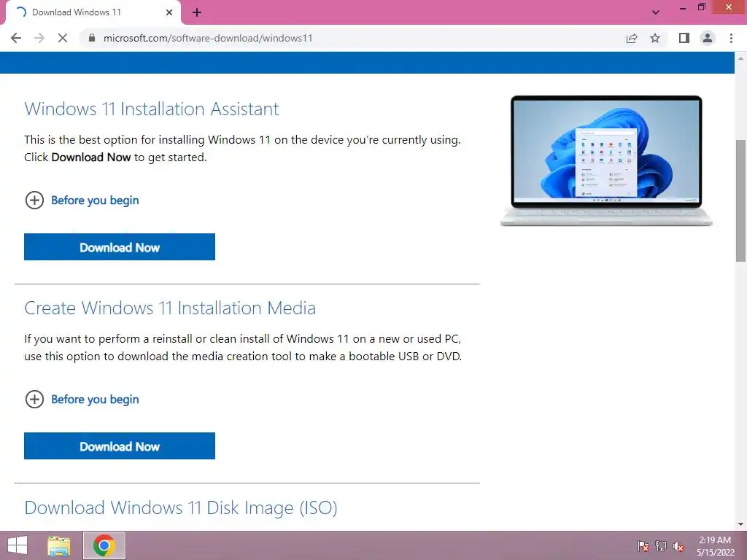
Task: Click Download Now for Installation Media
Action: (120, 446)
